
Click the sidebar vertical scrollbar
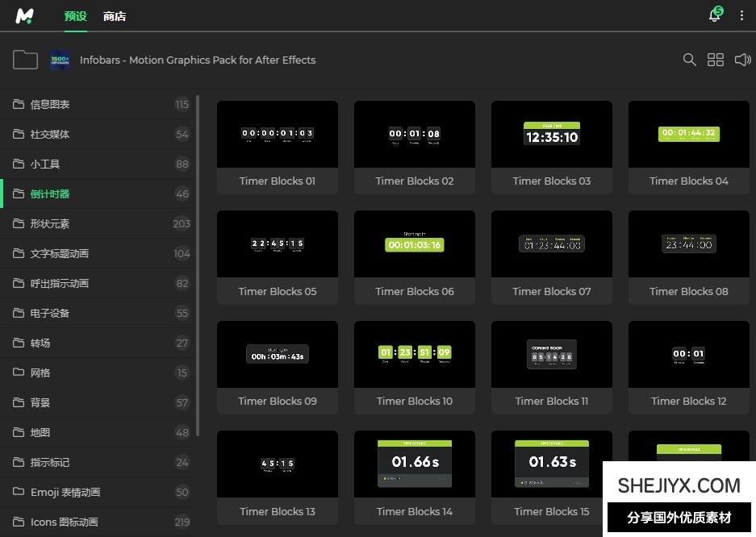(198, 266)
